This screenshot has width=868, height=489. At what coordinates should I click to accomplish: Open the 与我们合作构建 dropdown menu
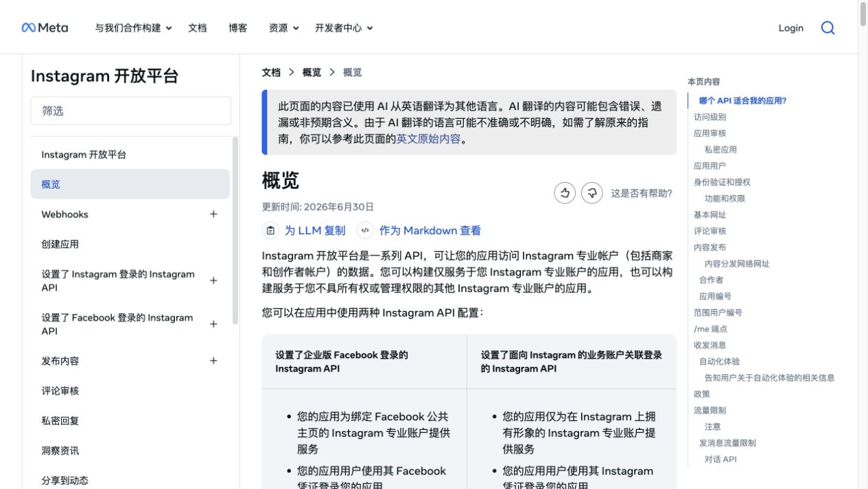[x=133, y=27]
